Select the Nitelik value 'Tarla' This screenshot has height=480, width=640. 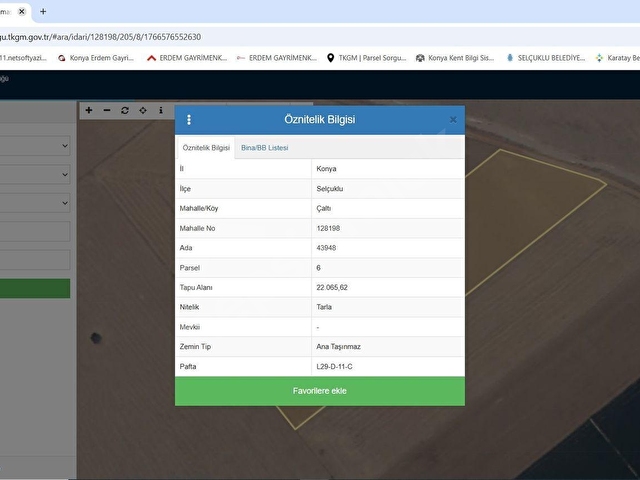(x=324, y=307)
